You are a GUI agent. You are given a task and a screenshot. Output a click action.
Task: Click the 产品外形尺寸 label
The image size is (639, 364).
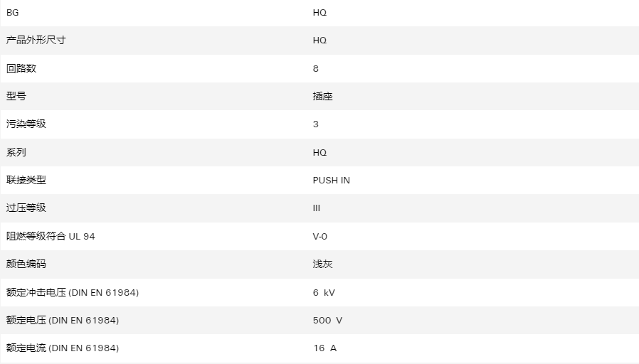(x=36, y=41)
